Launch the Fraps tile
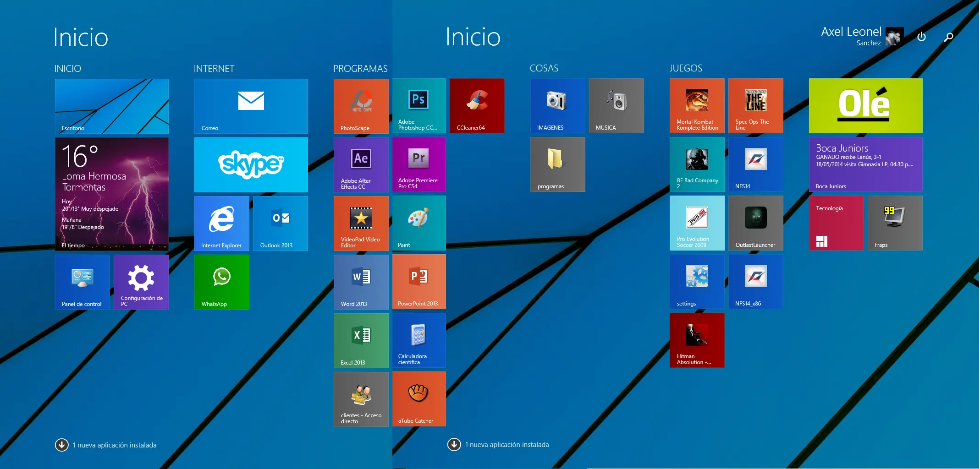Viewport: 980px width, 469px height. coord(895,223)
